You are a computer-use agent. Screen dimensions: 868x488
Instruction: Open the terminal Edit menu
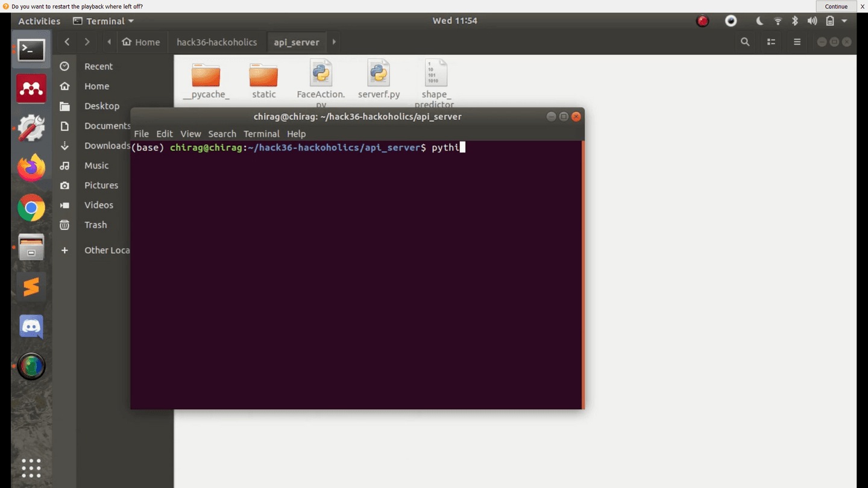coord(165,134)
